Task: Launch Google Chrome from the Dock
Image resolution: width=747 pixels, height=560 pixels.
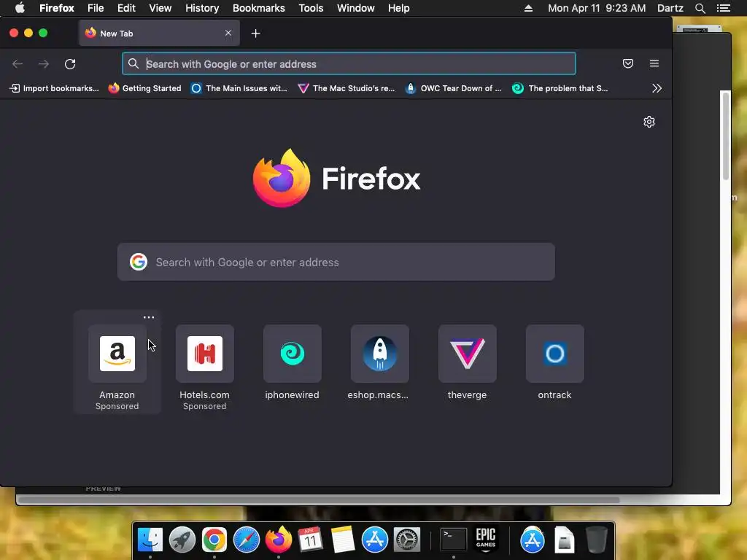Action: 214,540
